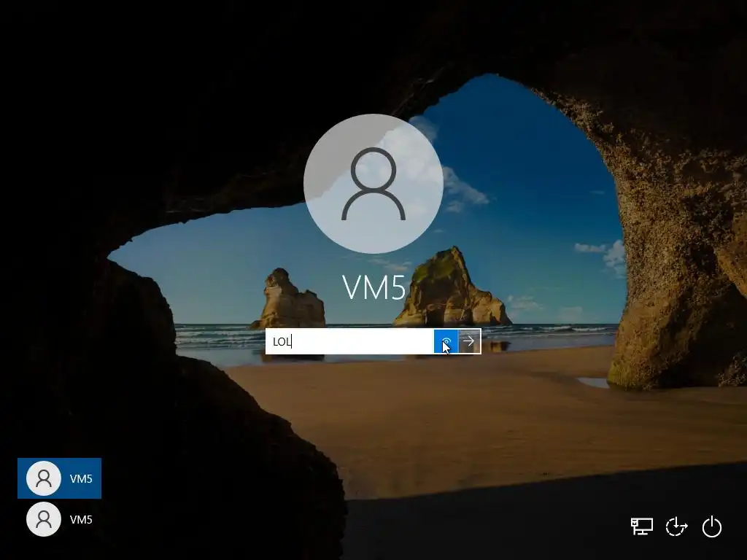The height and width of the screenshot is (560, 747).
Task: Submit password with the arrow button
Action: coord(469,341)
